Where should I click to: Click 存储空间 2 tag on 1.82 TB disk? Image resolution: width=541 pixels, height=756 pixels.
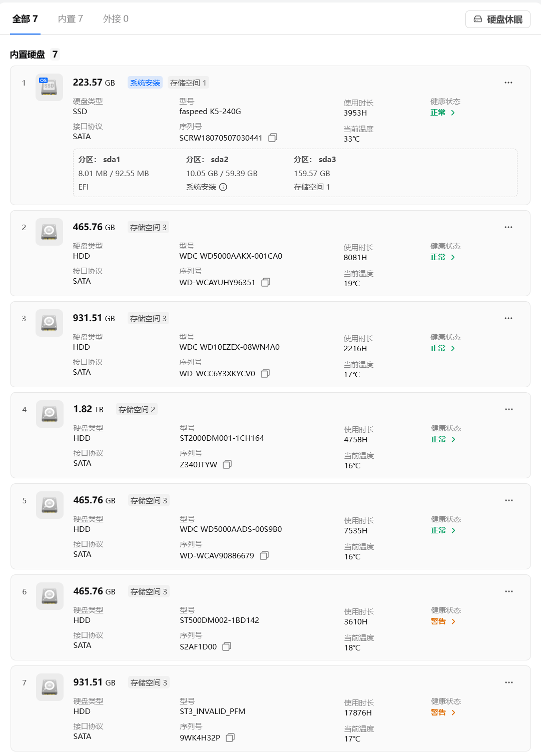(x=137, y=409)
